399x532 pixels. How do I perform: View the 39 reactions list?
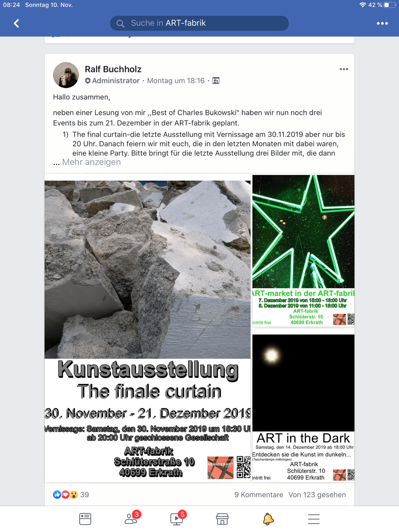(x=71, y=494)
